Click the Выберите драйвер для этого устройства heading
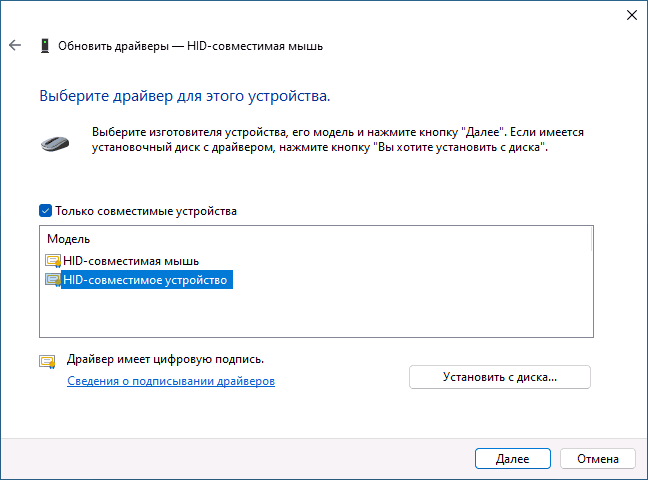This screenshot has width=648, height=480. pos(185,96)
